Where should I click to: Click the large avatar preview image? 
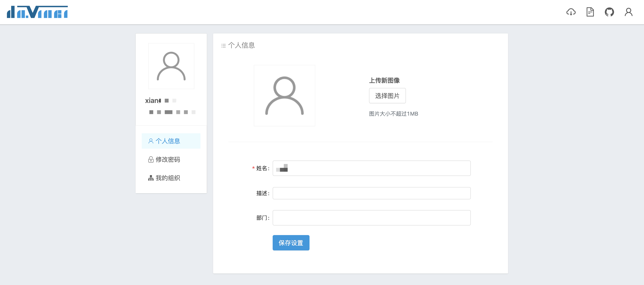[284, 95]
